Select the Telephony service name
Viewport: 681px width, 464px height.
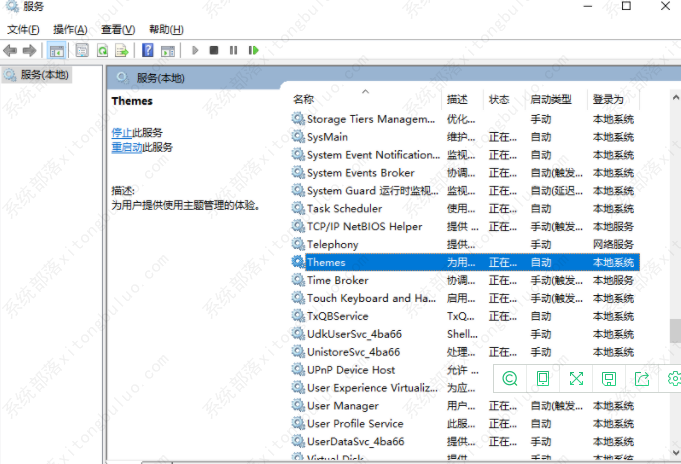click(x=332, y=244)
